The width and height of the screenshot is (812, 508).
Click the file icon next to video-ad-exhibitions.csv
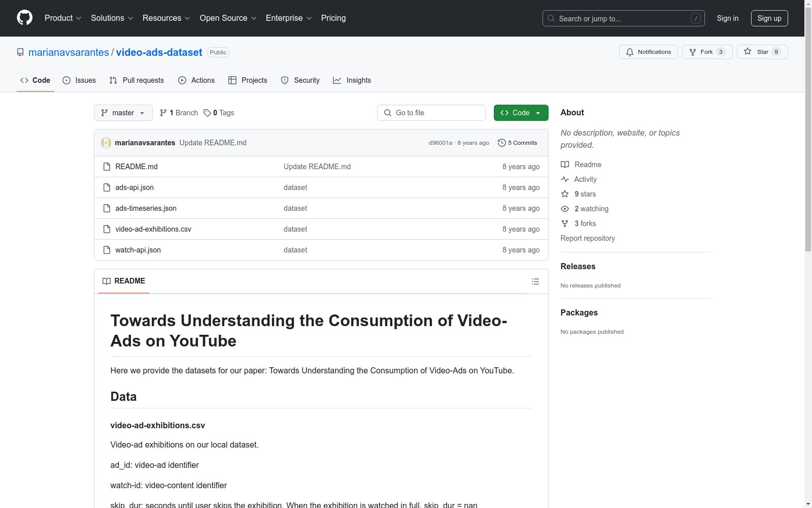107,229
